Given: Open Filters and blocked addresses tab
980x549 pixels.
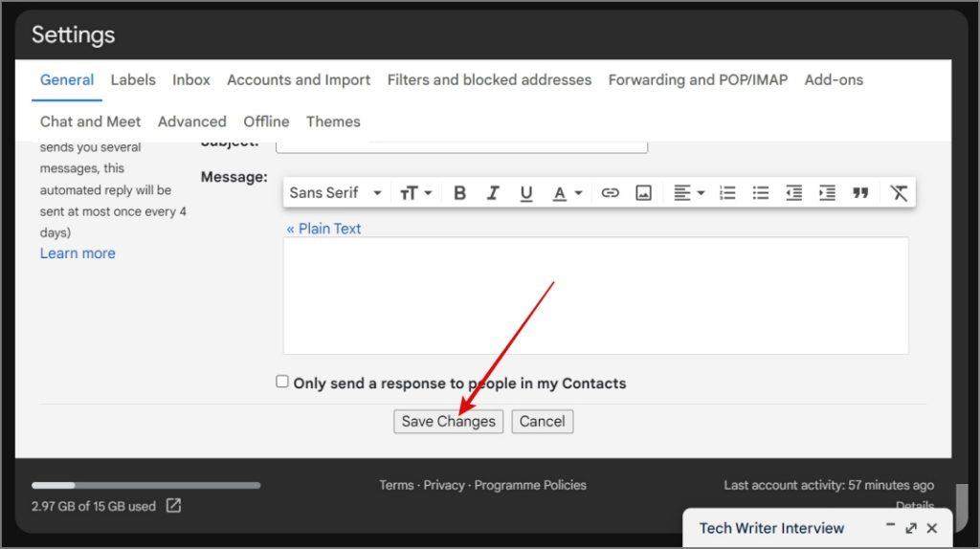Looking at the screenshot, I should (x=489, y=80).
